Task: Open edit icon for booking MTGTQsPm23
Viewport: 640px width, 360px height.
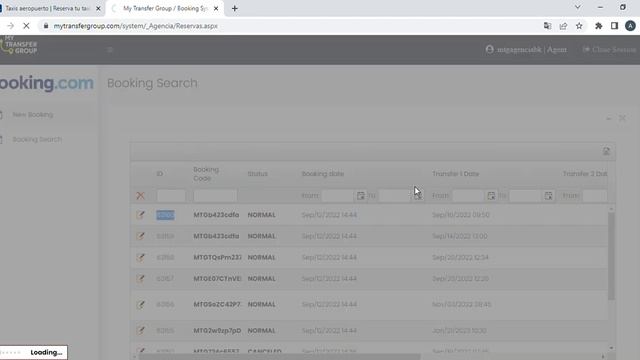Action: (x=140, y=258)
